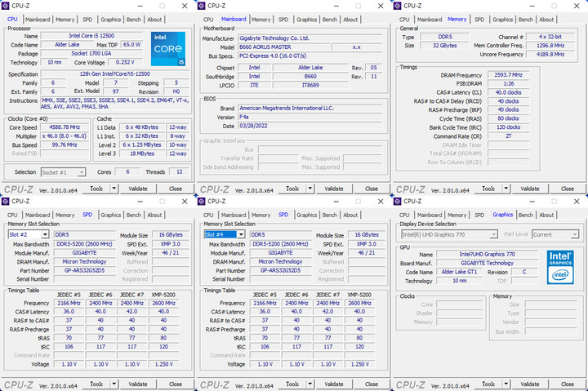Click Close button in the Graphics tab window footer
Viewport: 588px width, 391px height.
point(568,384)
